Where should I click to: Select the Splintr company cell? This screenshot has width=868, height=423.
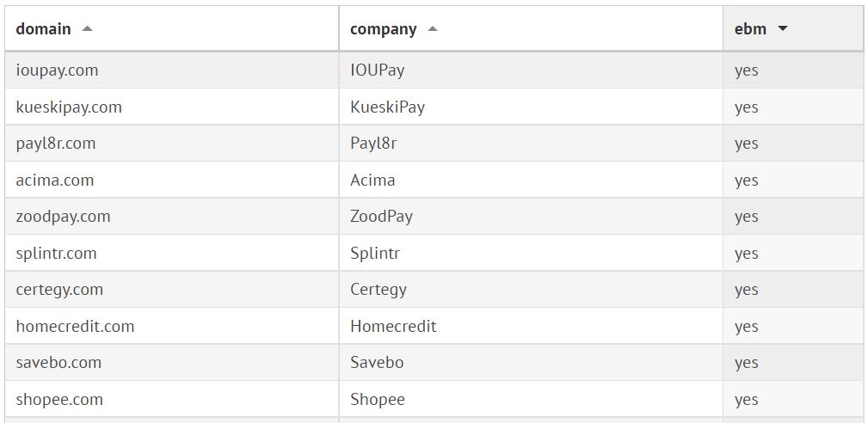click(375, 254)
